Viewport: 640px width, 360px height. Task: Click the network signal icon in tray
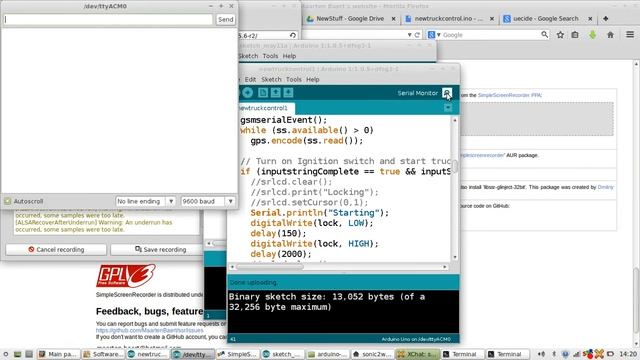[577, 354]
